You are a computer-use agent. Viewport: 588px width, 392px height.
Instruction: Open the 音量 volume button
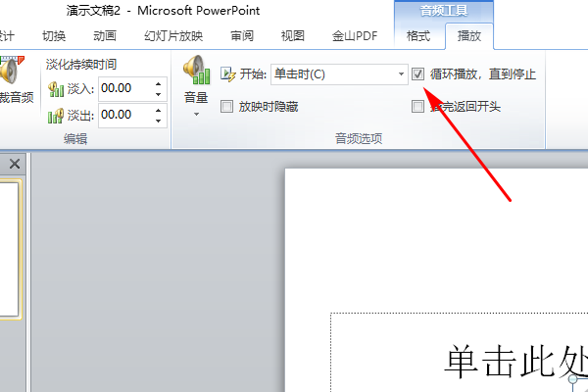point(196,85)
